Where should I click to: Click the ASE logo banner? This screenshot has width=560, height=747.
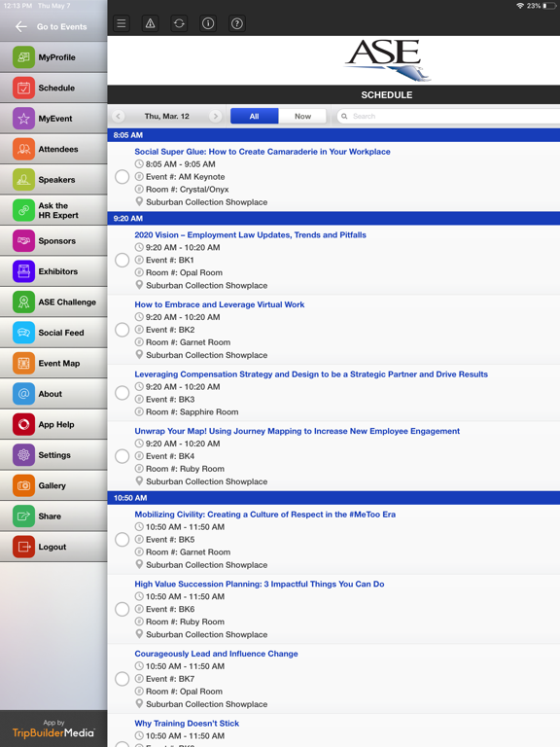(x=387, y=60)
